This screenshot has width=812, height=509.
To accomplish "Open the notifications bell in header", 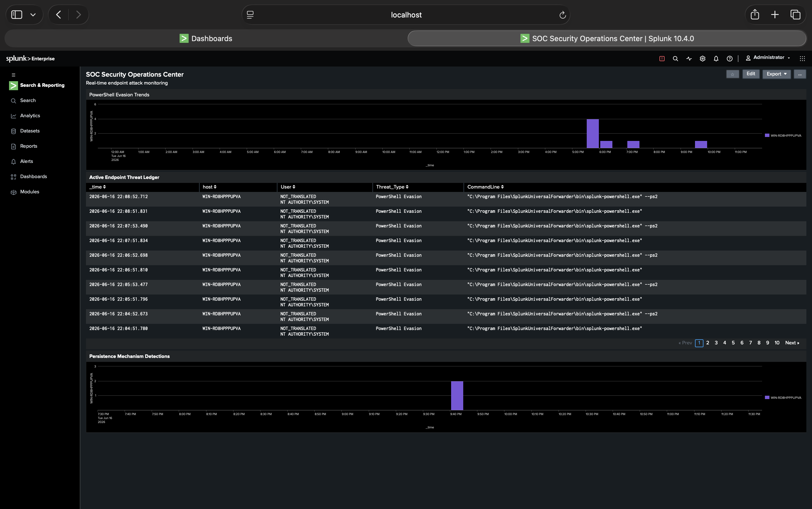I will pyautogui.click(x=716, y=59).
